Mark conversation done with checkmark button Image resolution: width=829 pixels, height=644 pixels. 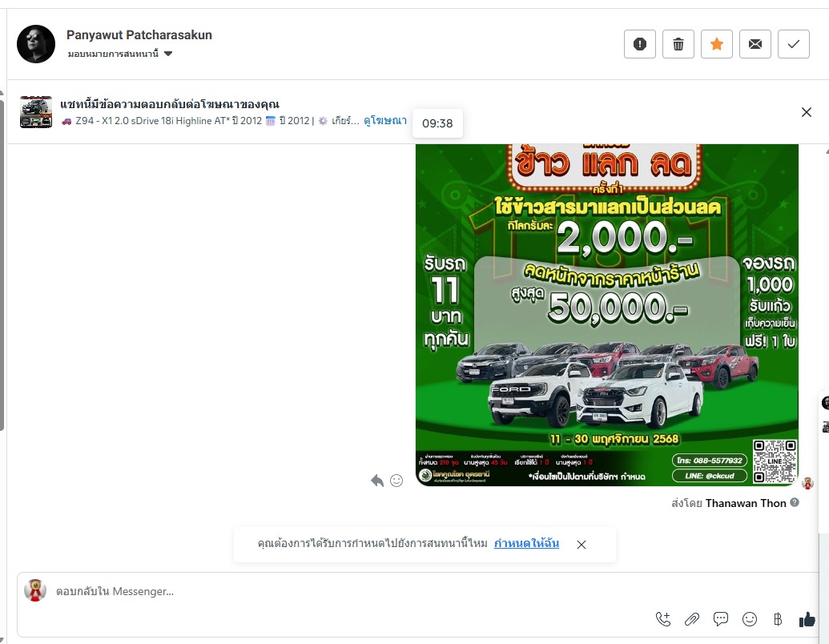pyautogui.click(x=794, y=44)
